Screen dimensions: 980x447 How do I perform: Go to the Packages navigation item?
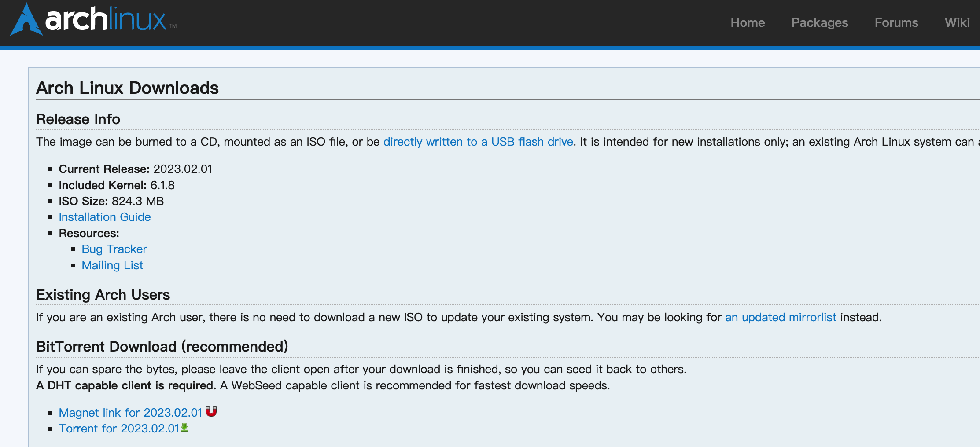pyautogui.click(x=819, y=22)
